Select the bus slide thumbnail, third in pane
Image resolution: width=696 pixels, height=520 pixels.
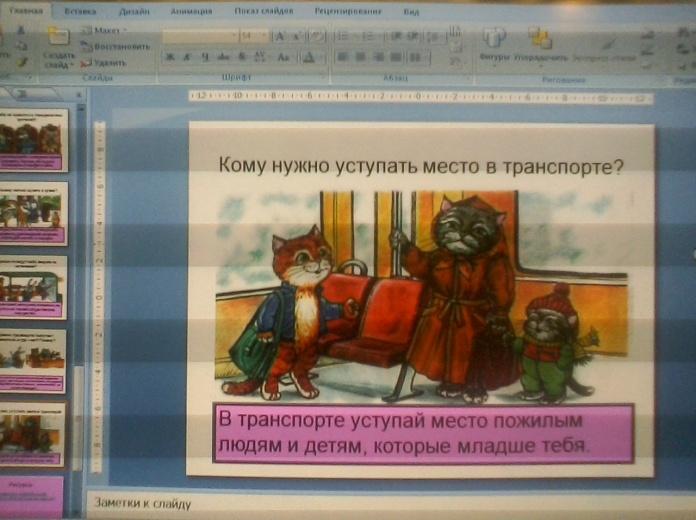click(33, 287)
